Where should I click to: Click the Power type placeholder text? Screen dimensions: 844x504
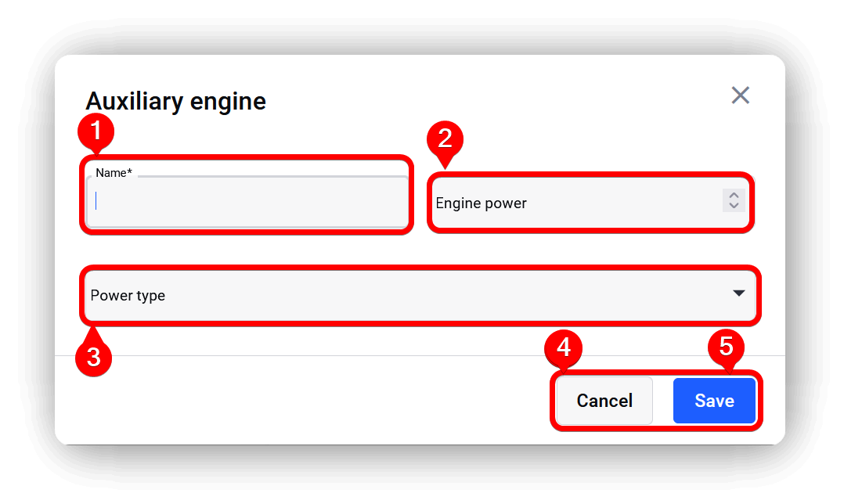pos(128,296)
